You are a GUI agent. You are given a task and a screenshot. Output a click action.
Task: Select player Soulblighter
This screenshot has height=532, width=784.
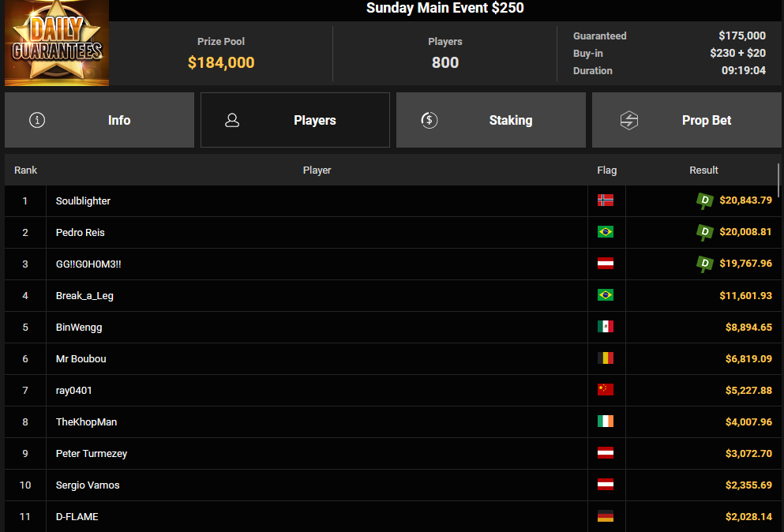[83, 201]
